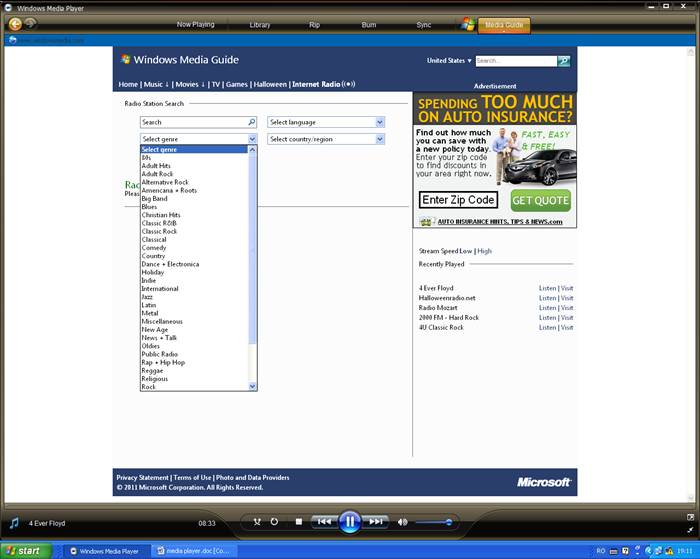Image resolution: width=700 pixels, height=559 pixels.
Task: Open Photo and Data Providers link
Action: point(253,478)
